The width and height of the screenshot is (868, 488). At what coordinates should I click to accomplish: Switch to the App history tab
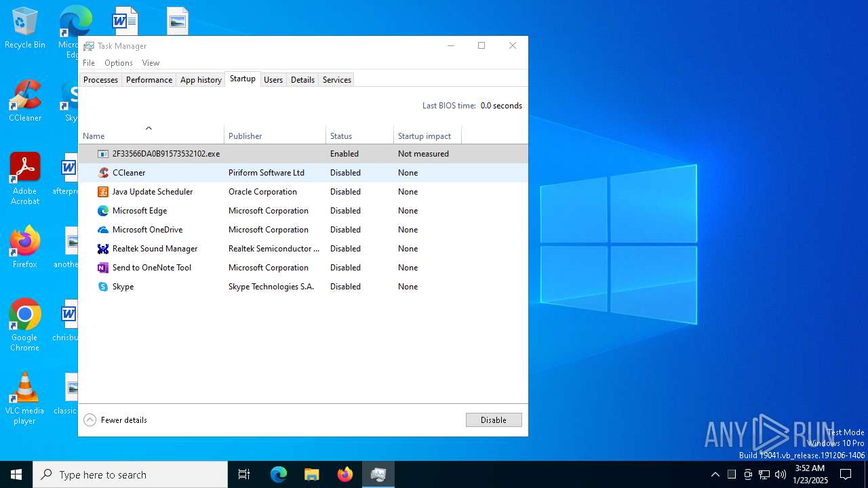pos(201,80)
